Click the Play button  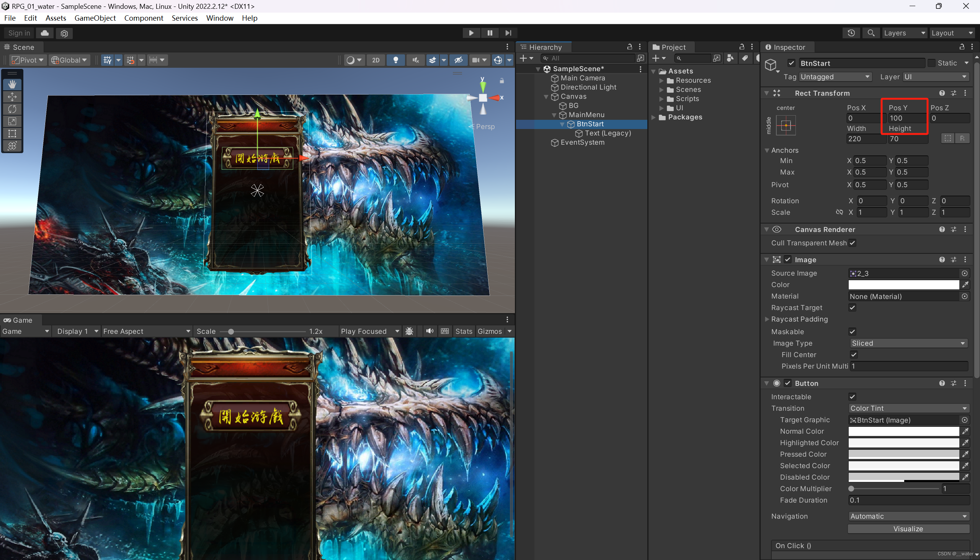[x=471, y=33]
